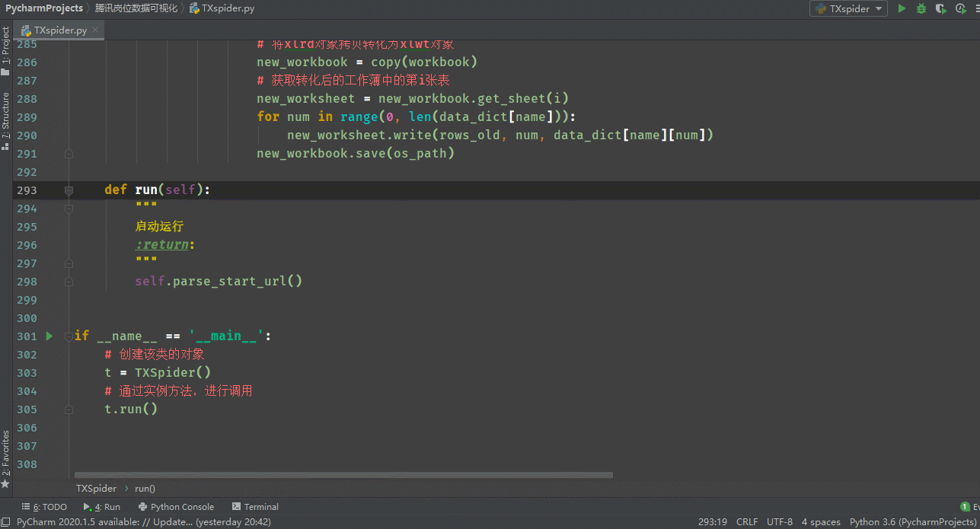Run TXspider with the green play icon
This screenshot has height=529, width=980.
[902, 8]
